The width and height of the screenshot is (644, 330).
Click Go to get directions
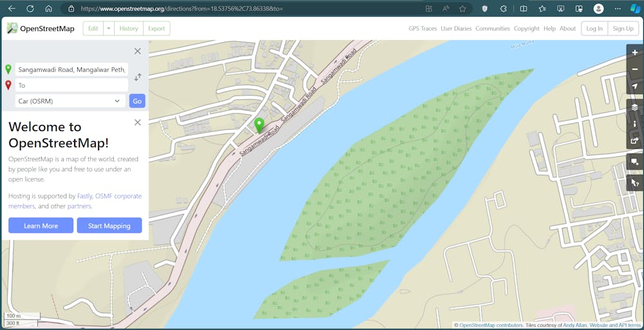(137, 101)
